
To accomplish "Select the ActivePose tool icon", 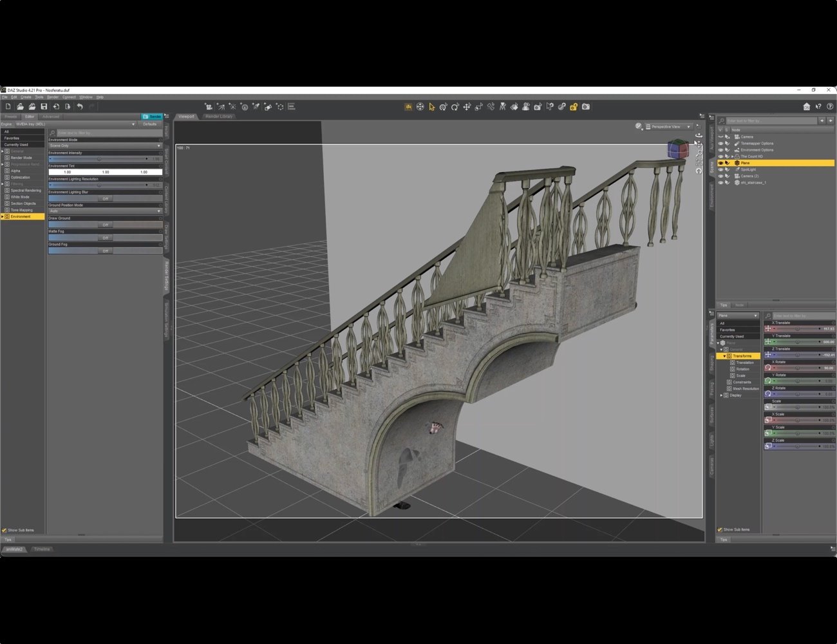I will pos(491,107).
